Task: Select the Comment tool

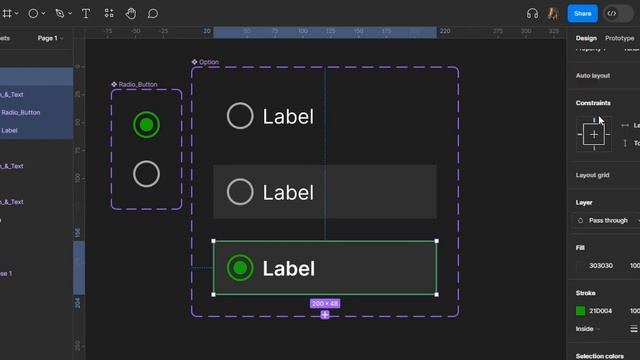Action: [153, 13]
